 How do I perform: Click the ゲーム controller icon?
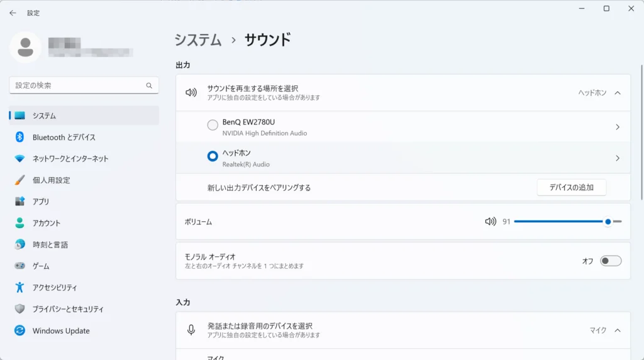click(x=19, y=266)
